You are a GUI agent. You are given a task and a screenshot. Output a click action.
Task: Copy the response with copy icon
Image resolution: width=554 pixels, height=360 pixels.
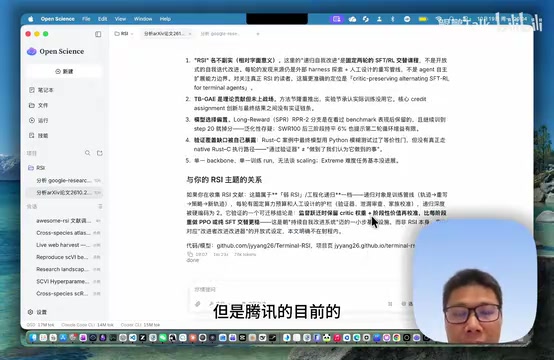click(190, 254)
